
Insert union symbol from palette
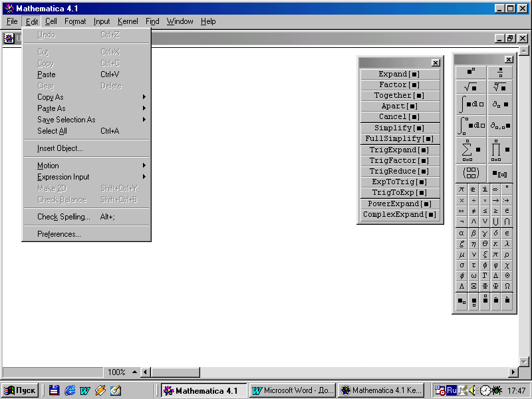(x=495, y=221)
